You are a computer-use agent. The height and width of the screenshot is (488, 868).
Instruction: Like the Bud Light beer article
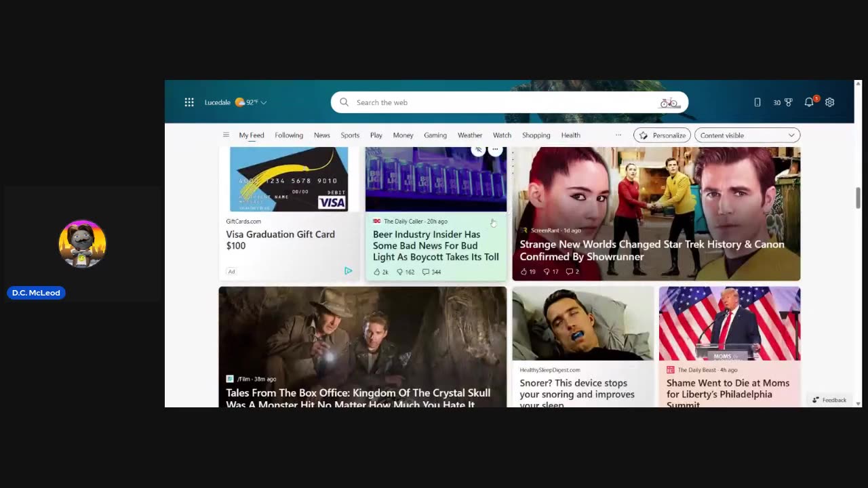click(x=377, y=272)
